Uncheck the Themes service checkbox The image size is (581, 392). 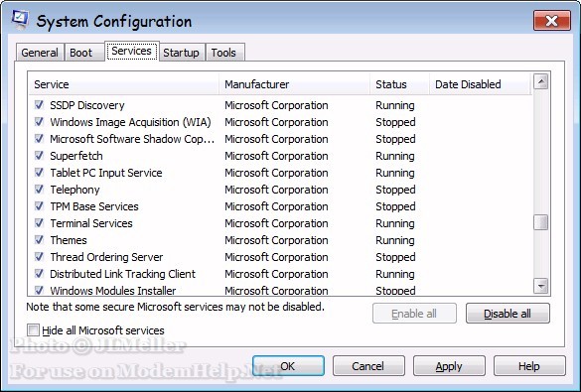(39, 240)
